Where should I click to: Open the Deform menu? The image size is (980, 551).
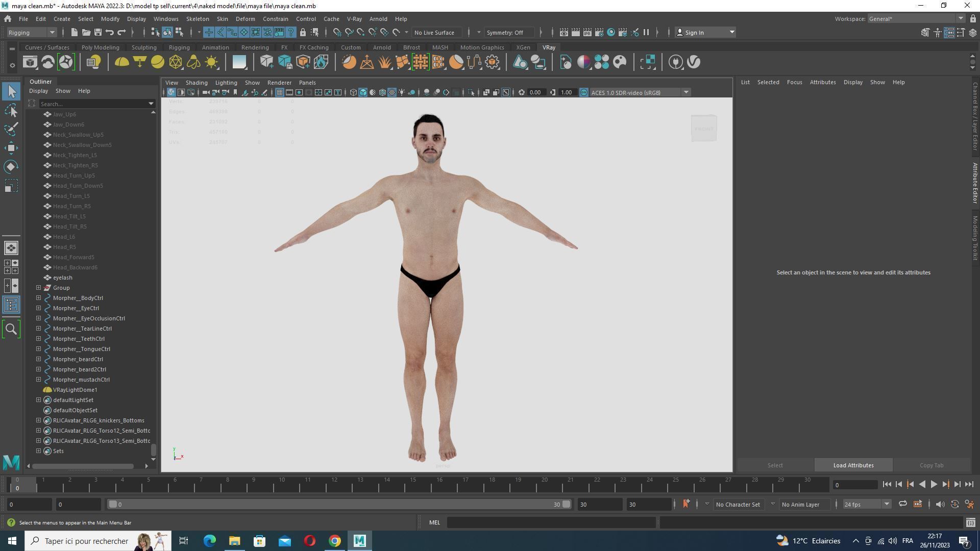245,19
